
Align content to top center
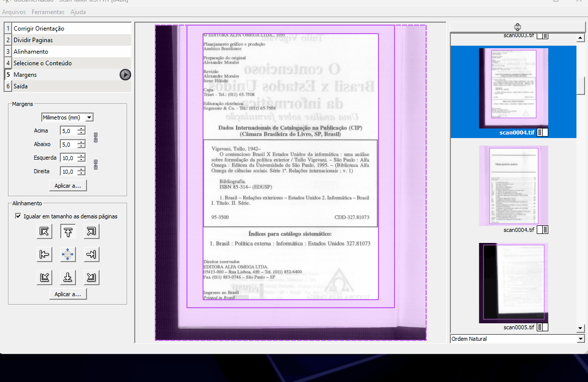(68, 231)
